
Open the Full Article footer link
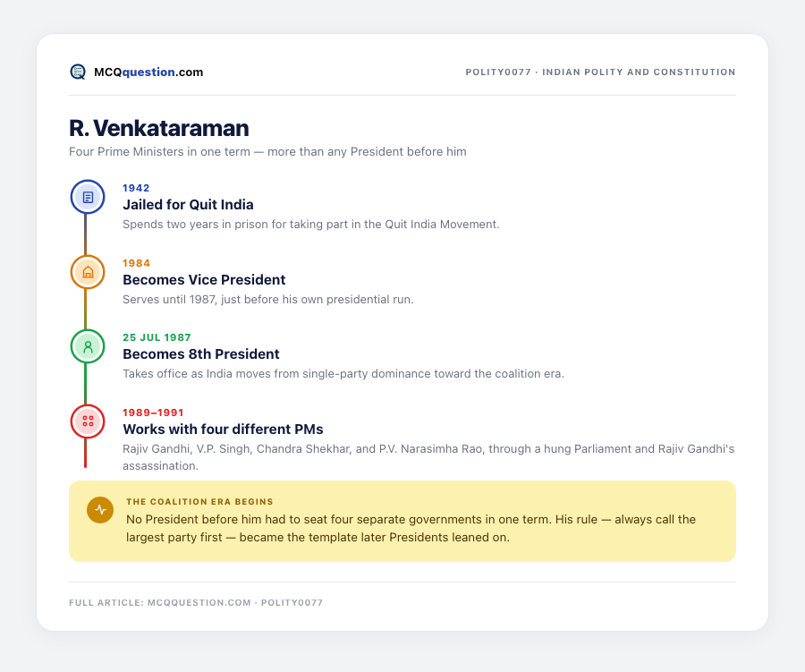(x=196, y=602)
